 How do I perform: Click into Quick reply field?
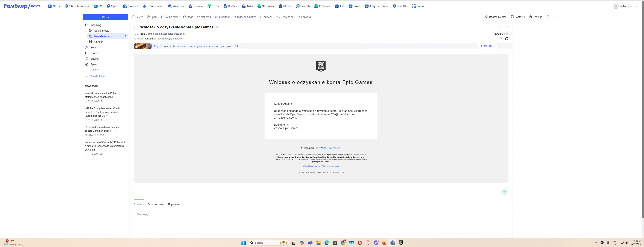[x=321, y=222]
